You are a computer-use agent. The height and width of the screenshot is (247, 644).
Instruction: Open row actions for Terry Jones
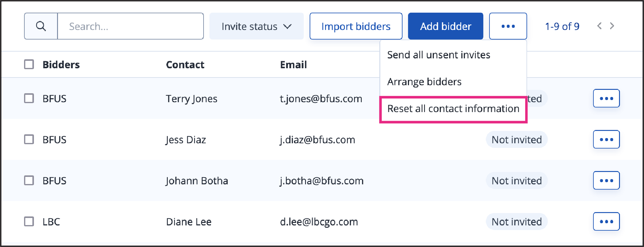[x=606, y=98]
